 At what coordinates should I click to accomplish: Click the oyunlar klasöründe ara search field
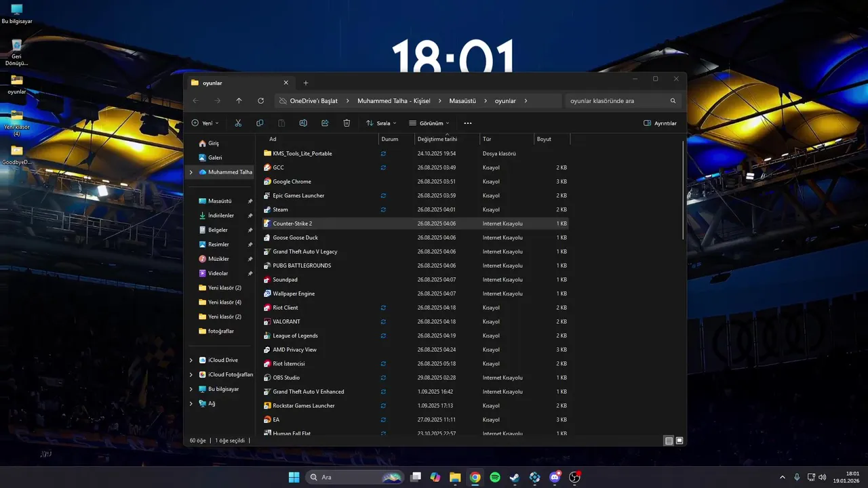[x=623, y=101]
